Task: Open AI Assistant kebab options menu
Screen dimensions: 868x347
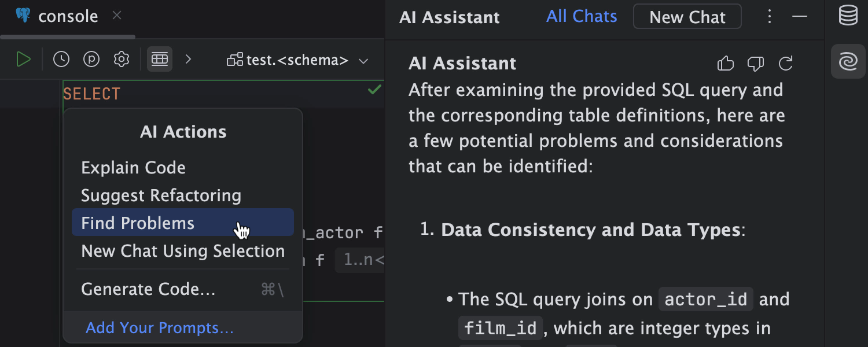Action: 770,16
